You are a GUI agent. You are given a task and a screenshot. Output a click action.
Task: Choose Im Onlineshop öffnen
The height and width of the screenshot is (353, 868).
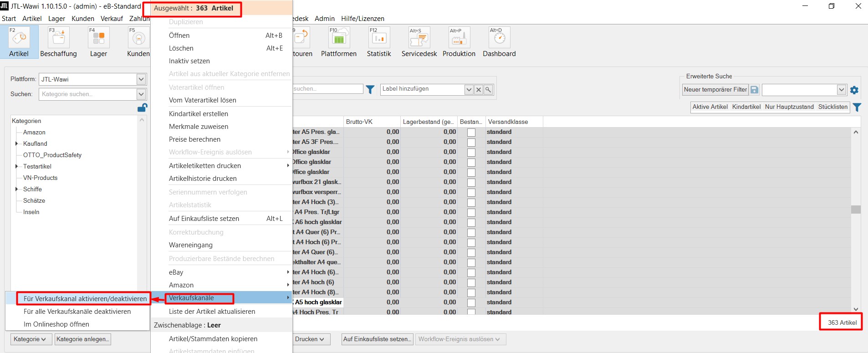pos(77,324)
